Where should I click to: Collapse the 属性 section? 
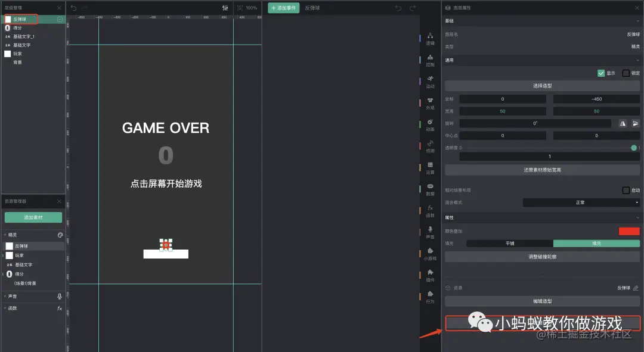(637, 217)
